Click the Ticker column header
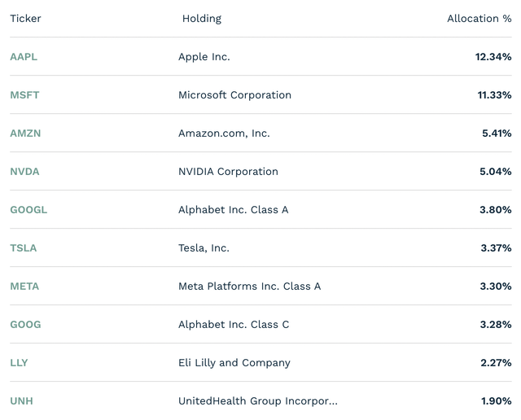Image resolution: width=521 pixels, height=420 pixels. 25,18
